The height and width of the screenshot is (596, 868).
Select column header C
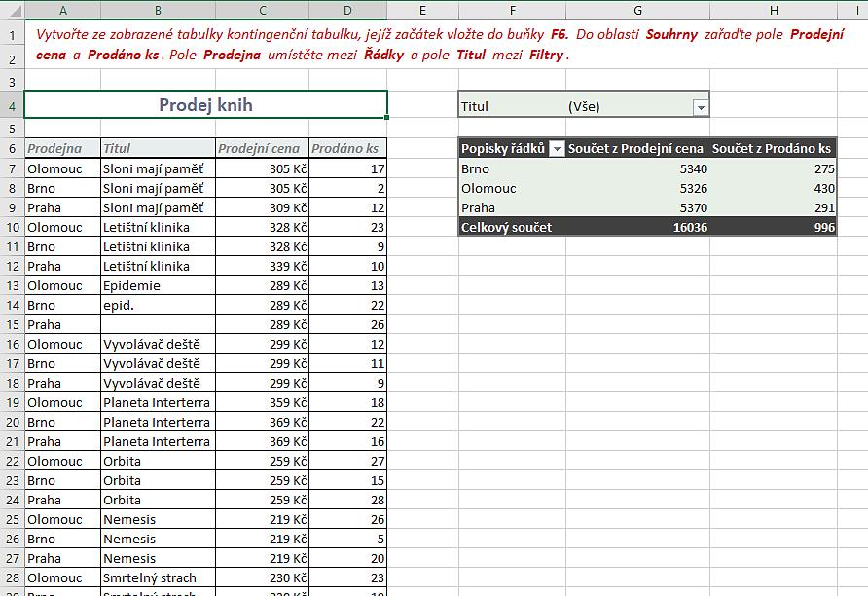tap(261, 10)
